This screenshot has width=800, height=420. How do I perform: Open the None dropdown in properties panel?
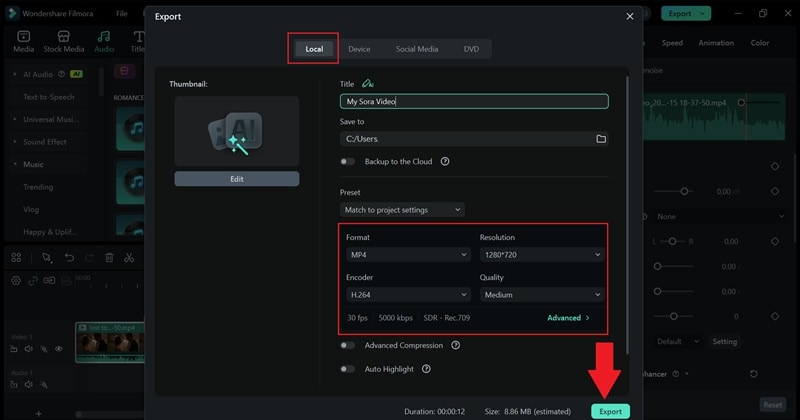click(x=719, y=216)
